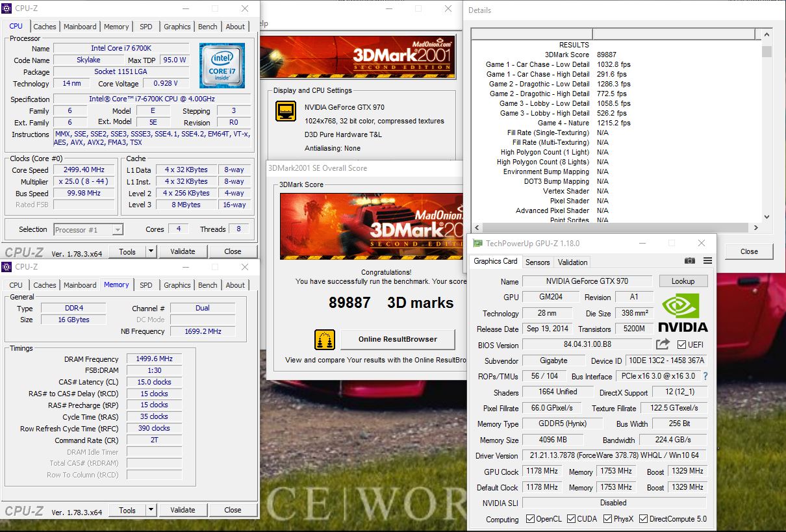Open Validation tab in GPU-Z
The image size is (786, 532).
point(572,262)
